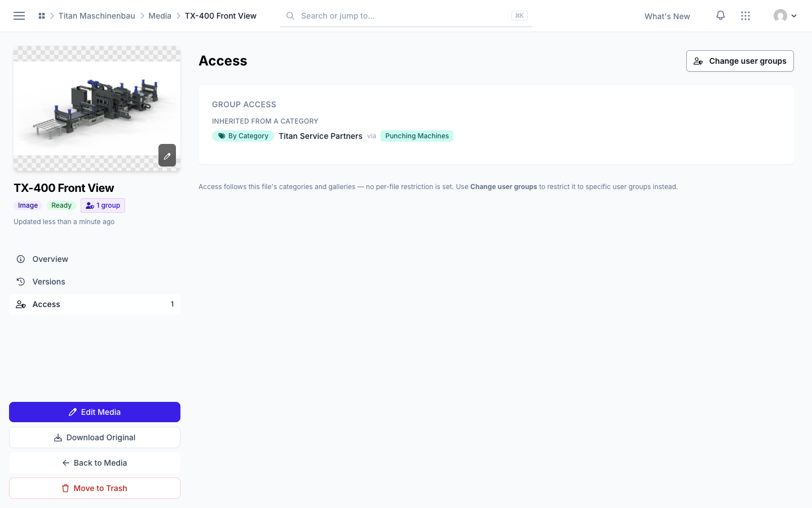Go Back to Media

[95, 463]
